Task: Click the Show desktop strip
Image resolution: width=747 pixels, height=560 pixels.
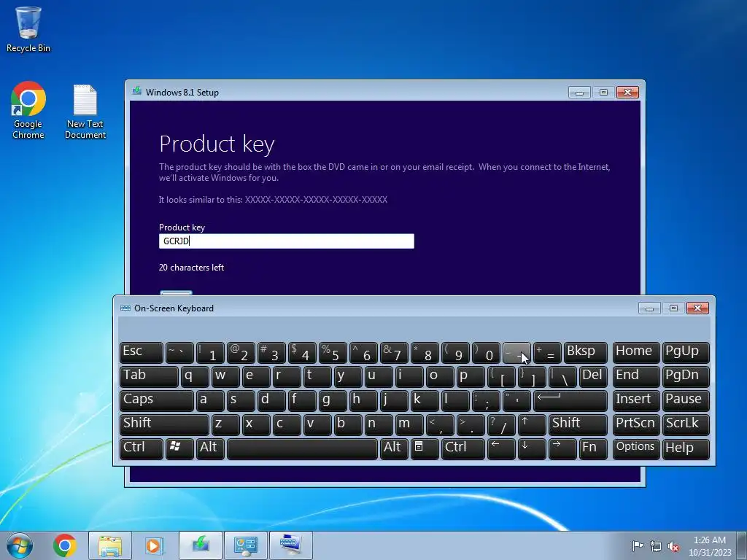Action: click(x=743, y=545)
